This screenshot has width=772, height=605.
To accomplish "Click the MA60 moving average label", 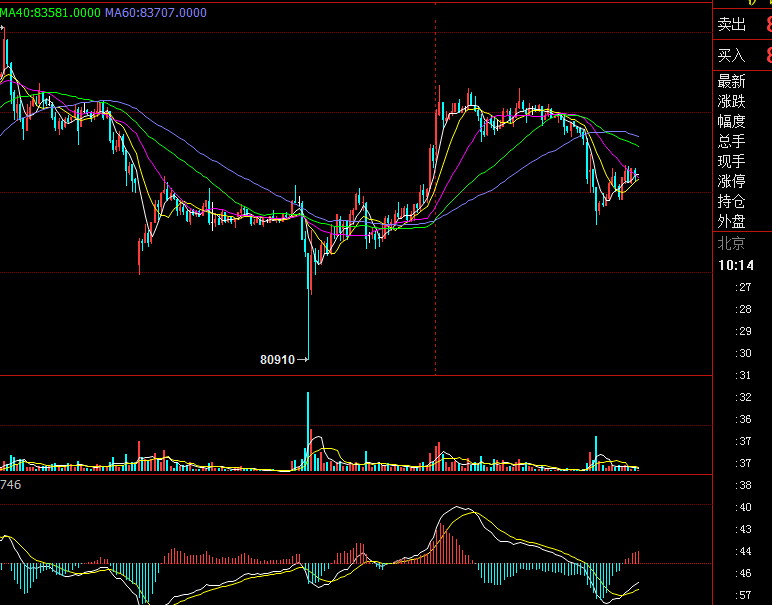I will (x=157, y=12).
